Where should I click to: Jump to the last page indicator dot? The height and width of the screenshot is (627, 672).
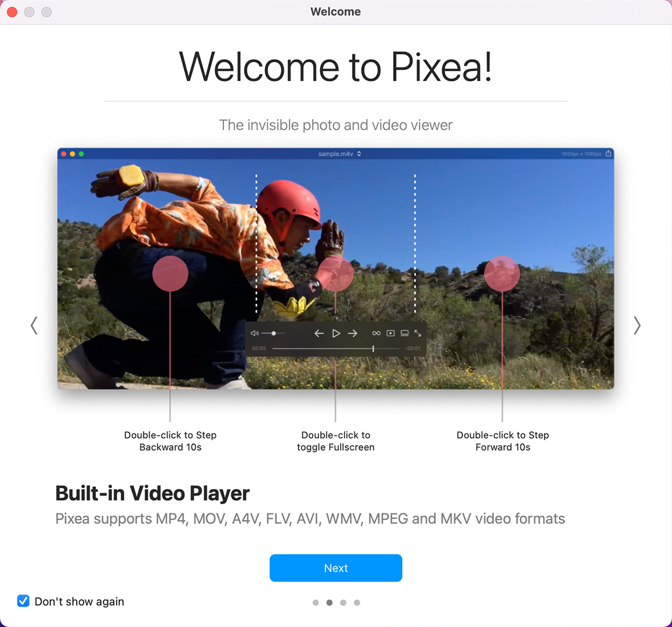(357, 603)
